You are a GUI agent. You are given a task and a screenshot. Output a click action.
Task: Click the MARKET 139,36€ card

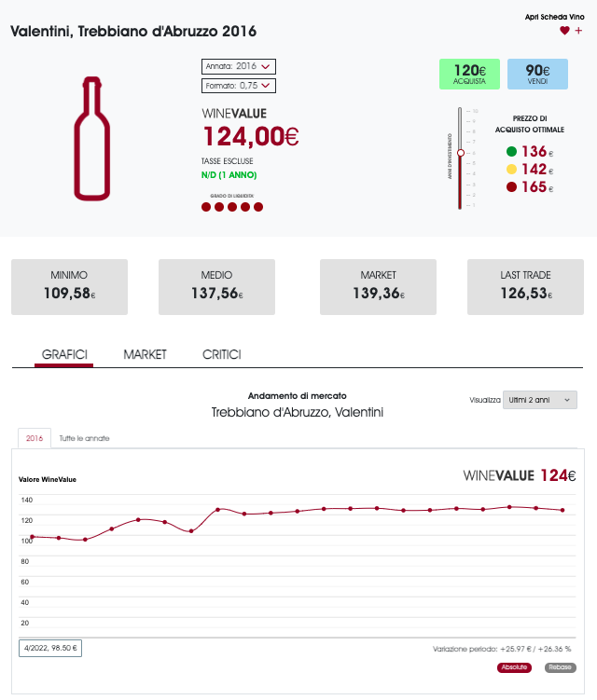(x=378, y=287)
